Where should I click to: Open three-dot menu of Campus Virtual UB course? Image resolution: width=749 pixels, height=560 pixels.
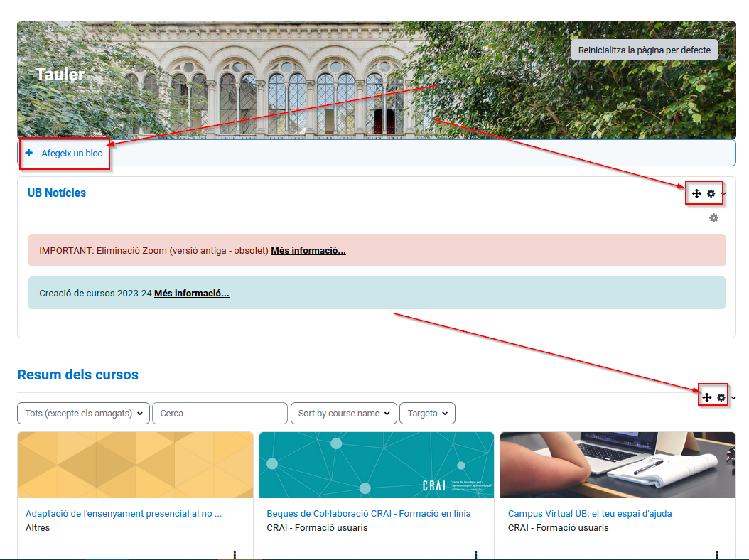tap(717, 554)
